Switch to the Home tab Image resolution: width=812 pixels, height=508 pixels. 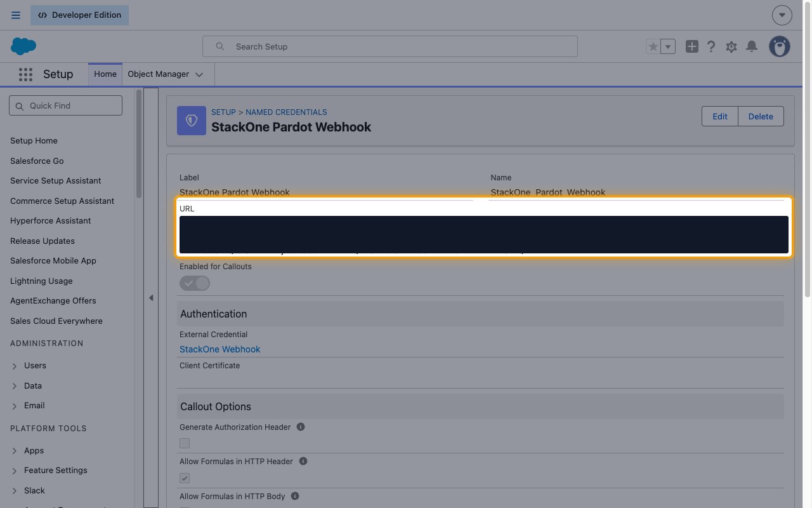pyautogui.click(x=105, y=74)
